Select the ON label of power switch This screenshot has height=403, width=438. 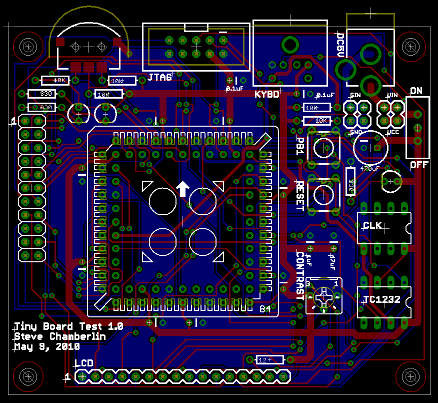pyautogui.click(x=416, y=91)
